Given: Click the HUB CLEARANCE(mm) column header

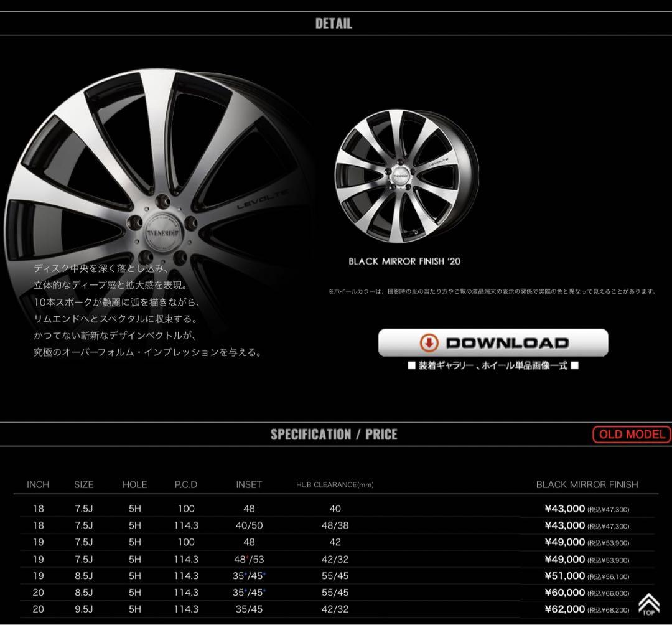Looking at the screenshot, I should click(x=335, y=485).
